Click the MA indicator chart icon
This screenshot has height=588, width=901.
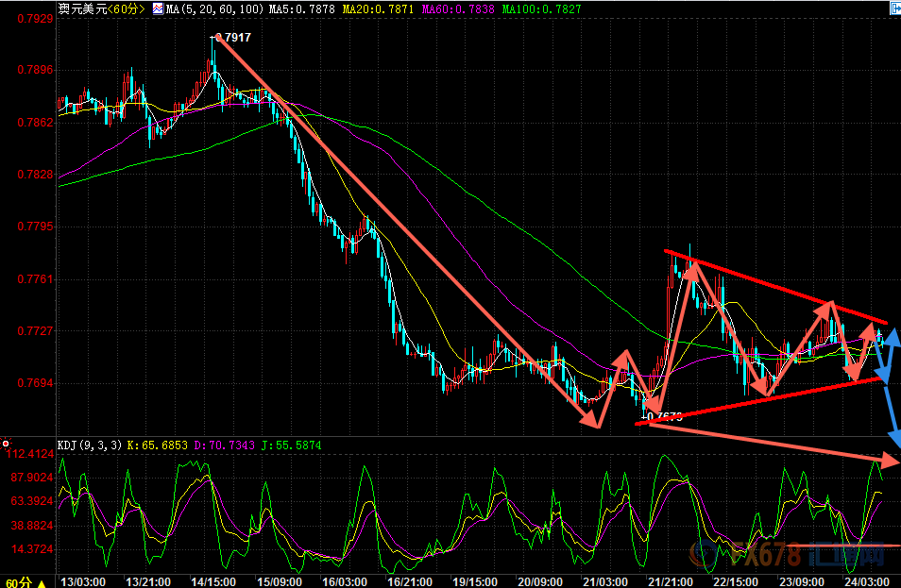(158, 8)
